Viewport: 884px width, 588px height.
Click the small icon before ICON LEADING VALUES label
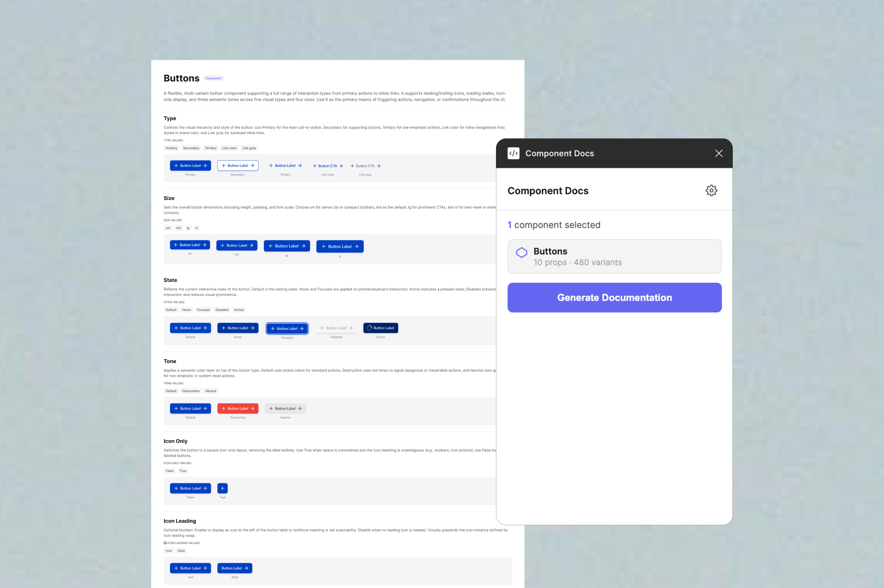[165, 543]
